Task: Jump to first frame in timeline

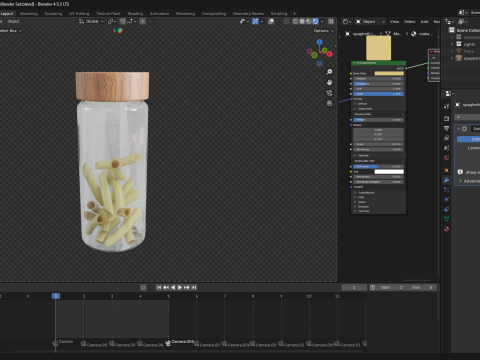Action: click(159, 287)
